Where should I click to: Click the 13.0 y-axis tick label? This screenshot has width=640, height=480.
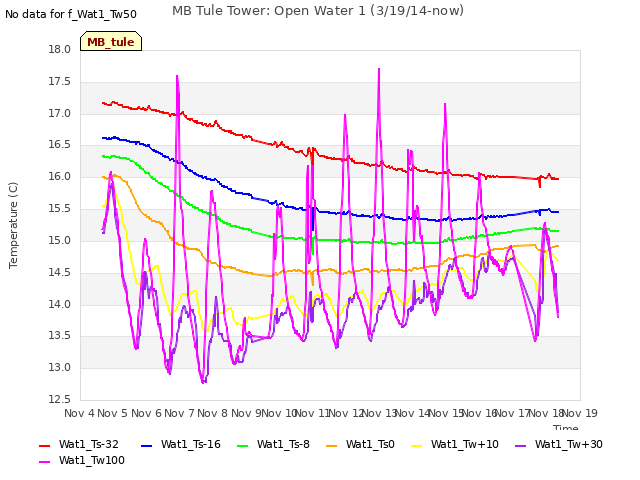tap(60, 367)
